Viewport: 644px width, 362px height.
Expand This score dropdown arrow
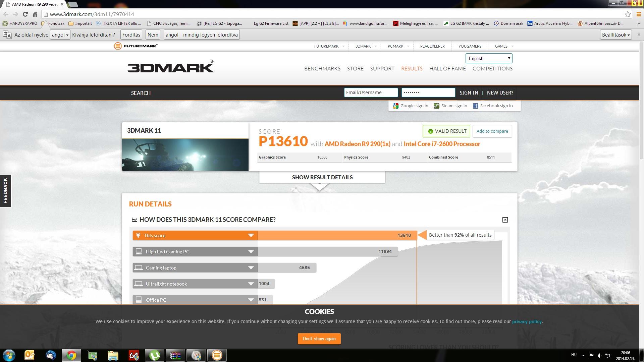coord(251,235)
